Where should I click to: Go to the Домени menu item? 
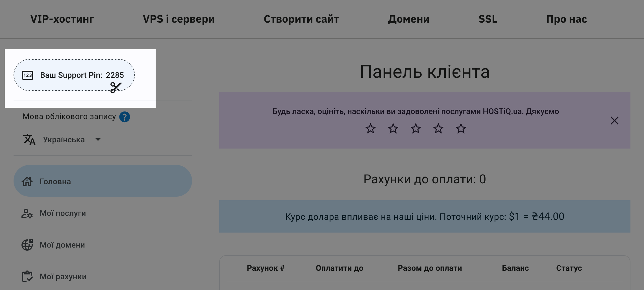tap(408, 19)
